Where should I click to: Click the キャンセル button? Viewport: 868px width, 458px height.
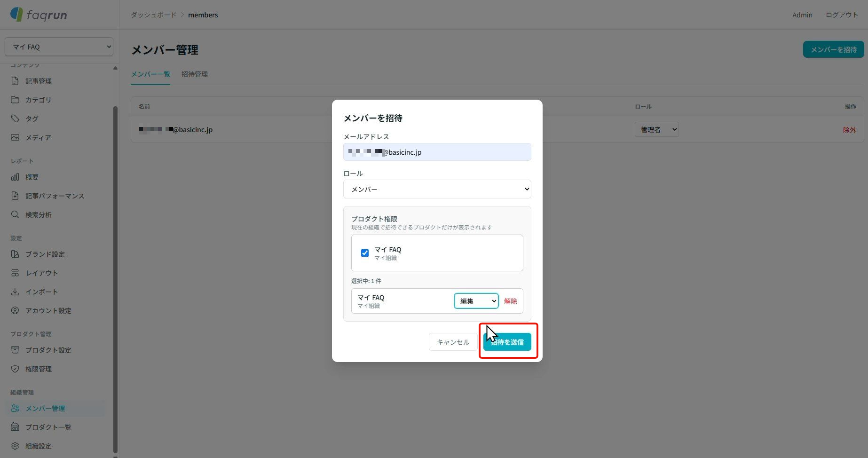point(453,342)
